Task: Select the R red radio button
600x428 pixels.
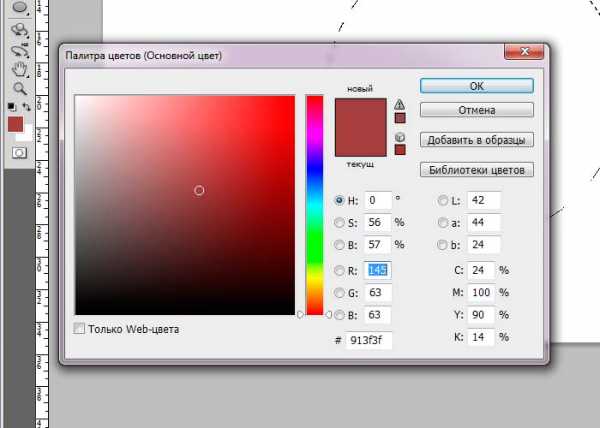Action: tap(339, 270)
